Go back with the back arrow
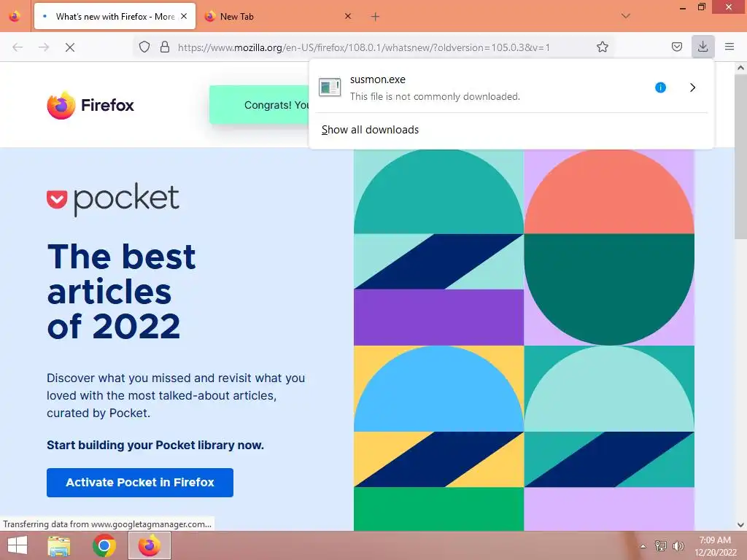The image size is (747, 560). pos(18,47)
